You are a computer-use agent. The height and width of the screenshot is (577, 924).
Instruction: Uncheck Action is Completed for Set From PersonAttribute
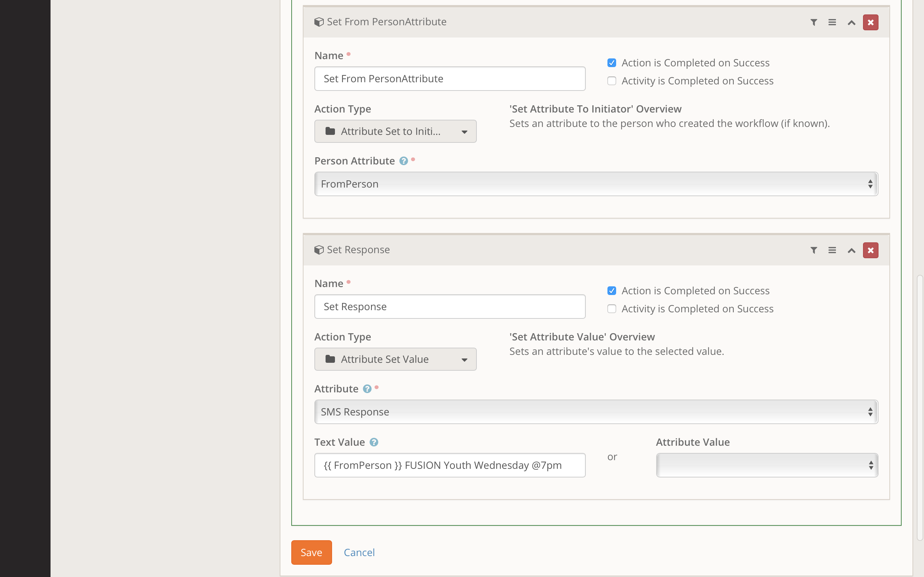point(612,63)
